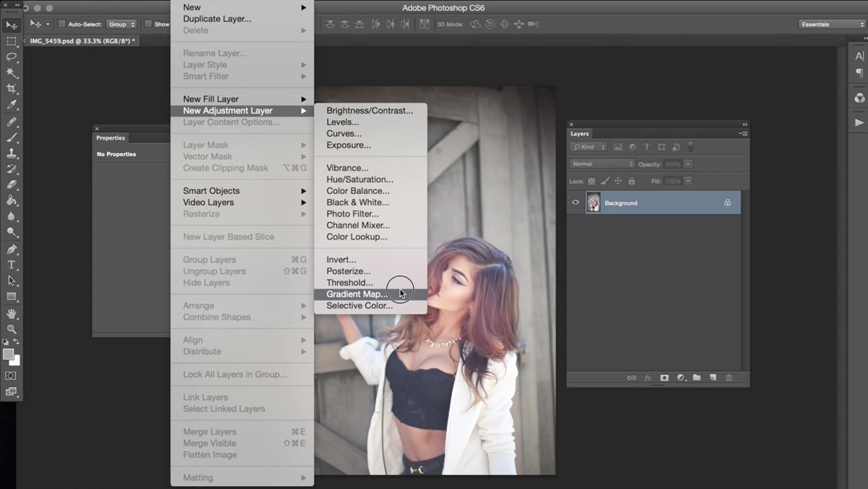The image size is (868, 489).
Task: Enable Auto-Select checkbox
Action: [x=62, y=24]
